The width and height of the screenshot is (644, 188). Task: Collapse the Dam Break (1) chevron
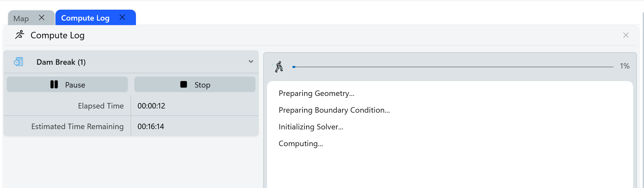tap(251, 61)
